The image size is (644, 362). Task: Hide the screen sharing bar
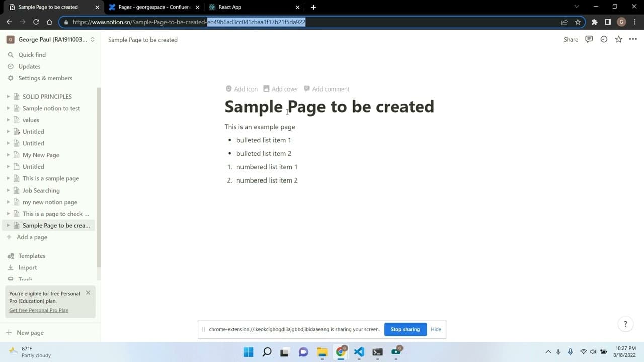[x=436, y=329]
